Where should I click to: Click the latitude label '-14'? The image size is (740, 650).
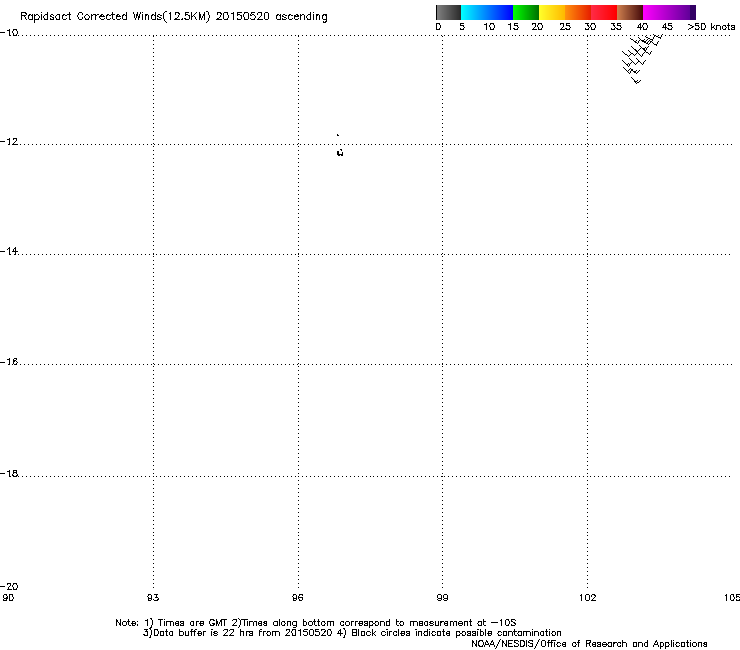click(x=9, y=252)
